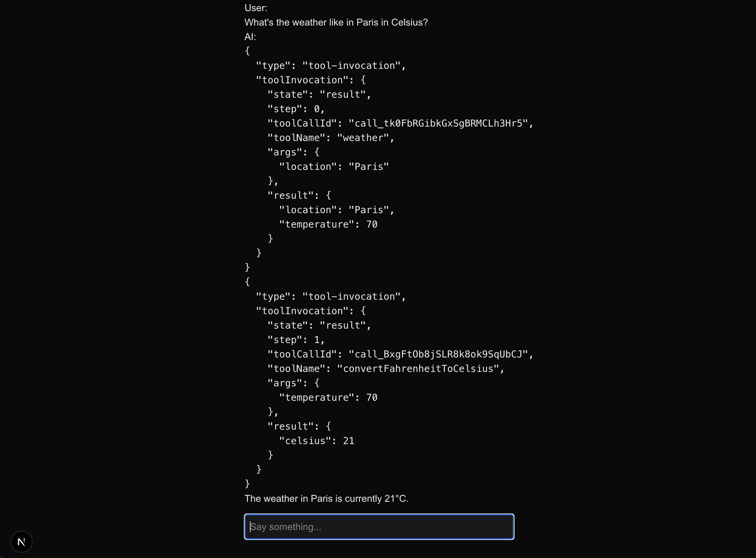Click the toolCallId line starting call_BxgFtOb8
Viewport: 756px width, 558px height.
pos(400,354)
